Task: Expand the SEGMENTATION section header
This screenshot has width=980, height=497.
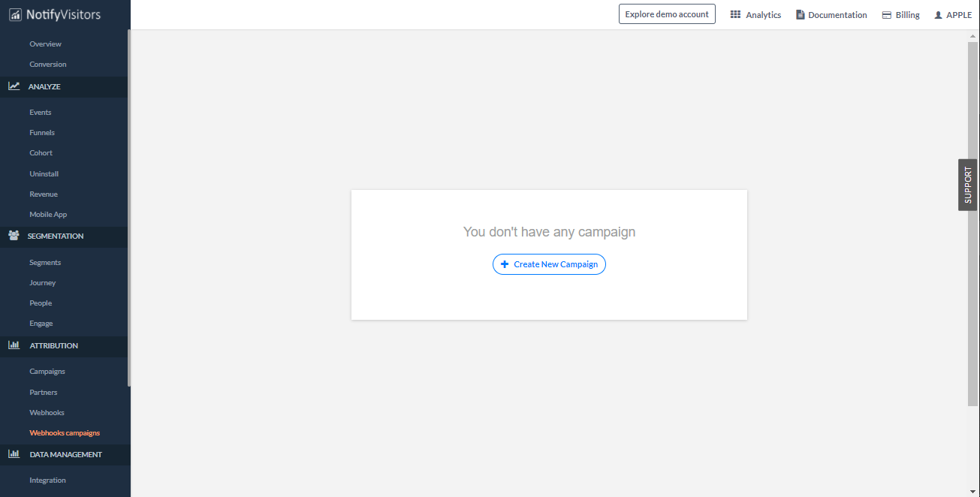Action: click(56, 236)
